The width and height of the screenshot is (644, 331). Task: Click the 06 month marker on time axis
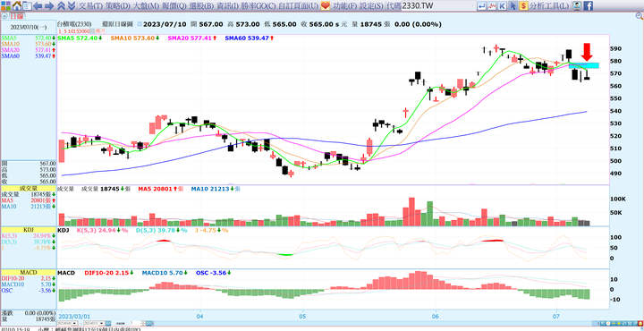[x=436, y=316]
